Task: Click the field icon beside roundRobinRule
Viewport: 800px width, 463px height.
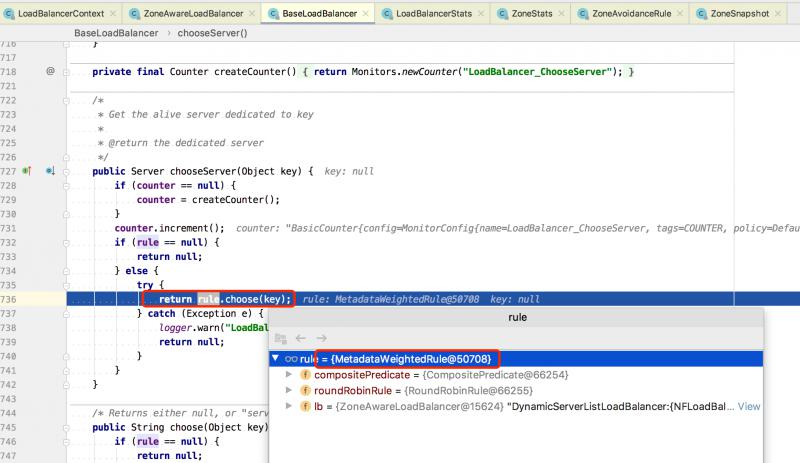Action: (305, 391)
